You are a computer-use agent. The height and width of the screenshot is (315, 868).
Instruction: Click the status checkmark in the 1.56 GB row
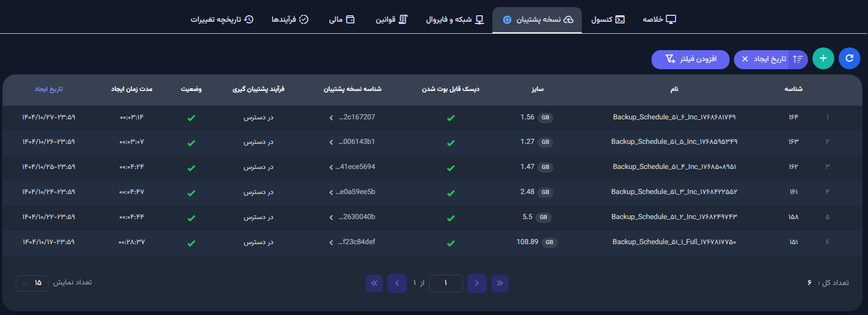pos(191,118)
